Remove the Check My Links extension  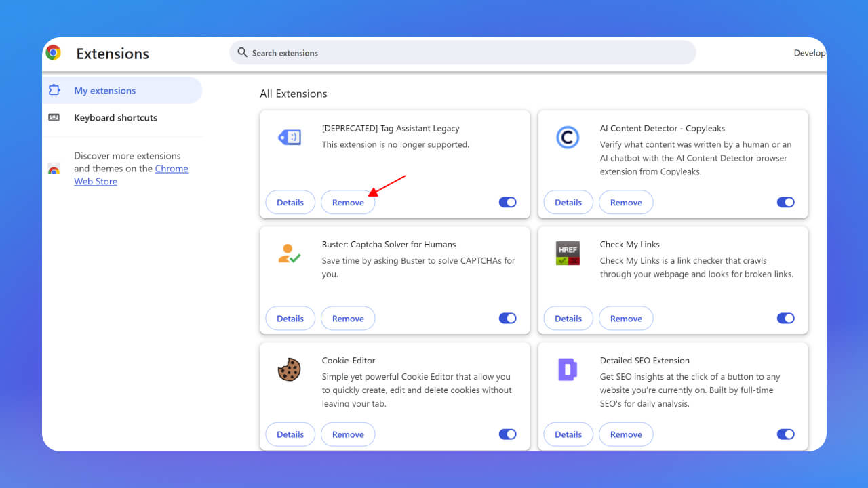[626, 318]
